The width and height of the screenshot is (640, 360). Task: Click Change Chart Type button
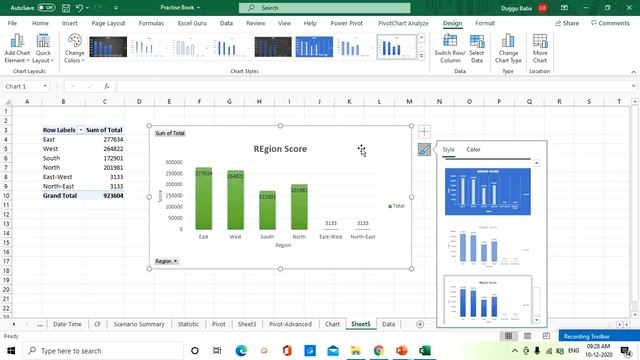coord(508,49)
